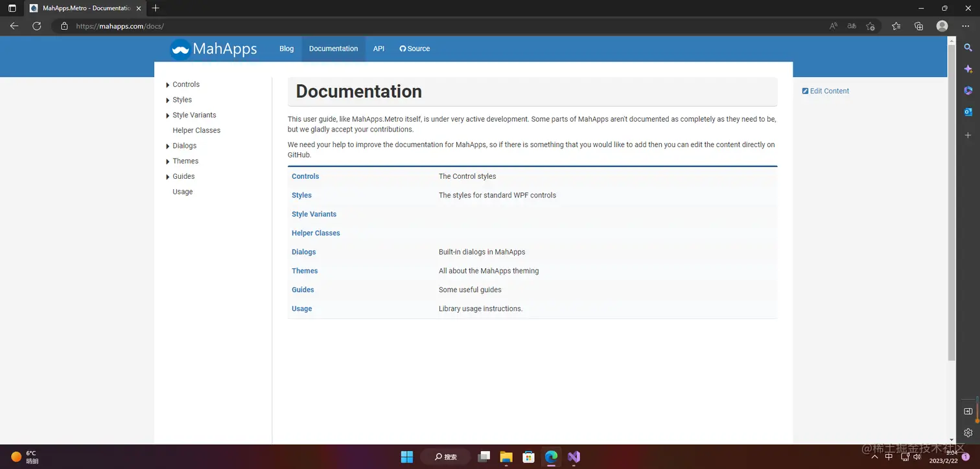Viewport: 980px width, 469px height.
Task: Click the page vertical scrollbar
Action: tap(951, 202)
